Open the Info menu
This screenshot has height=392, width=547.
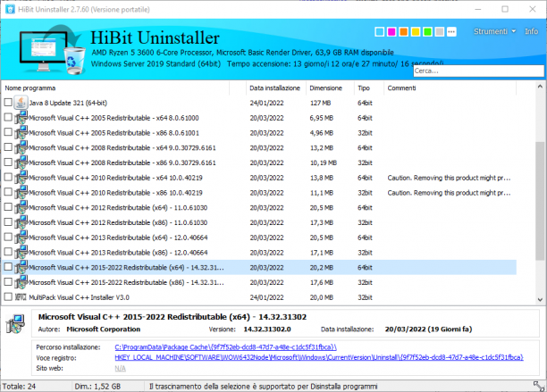(531, 31)
